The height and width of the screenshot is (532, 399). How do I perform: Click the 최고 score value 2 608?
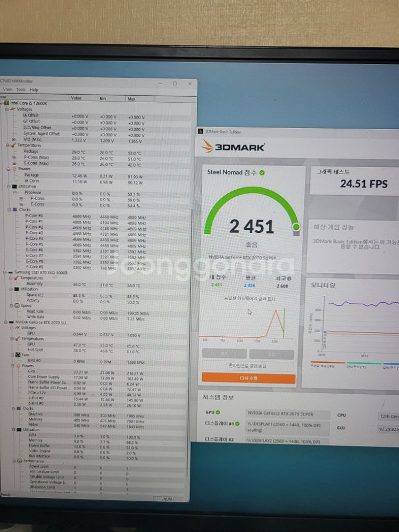pos(282,286)
